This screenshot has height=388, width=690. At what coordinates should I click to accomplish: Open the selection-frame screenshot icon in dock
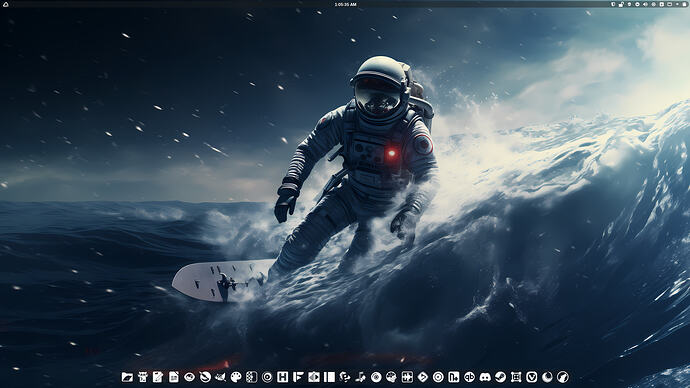click(x=516, y=377)
